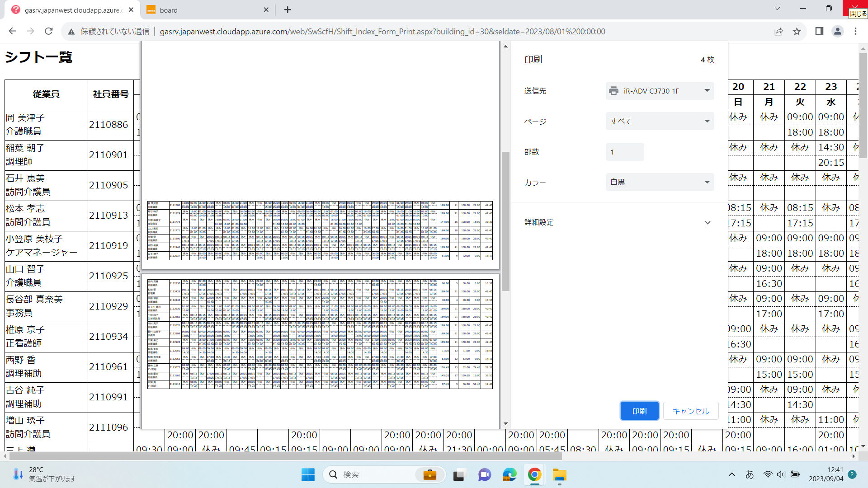
Task: Click the browser reload icon
Action: (49, 31)
